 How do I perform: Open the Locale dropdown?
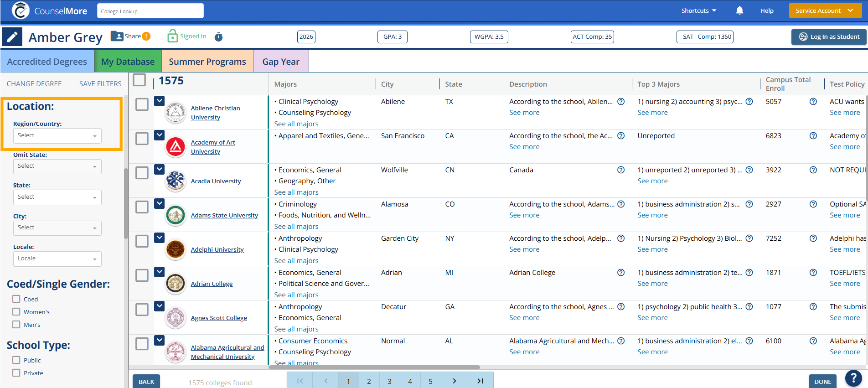57,259
